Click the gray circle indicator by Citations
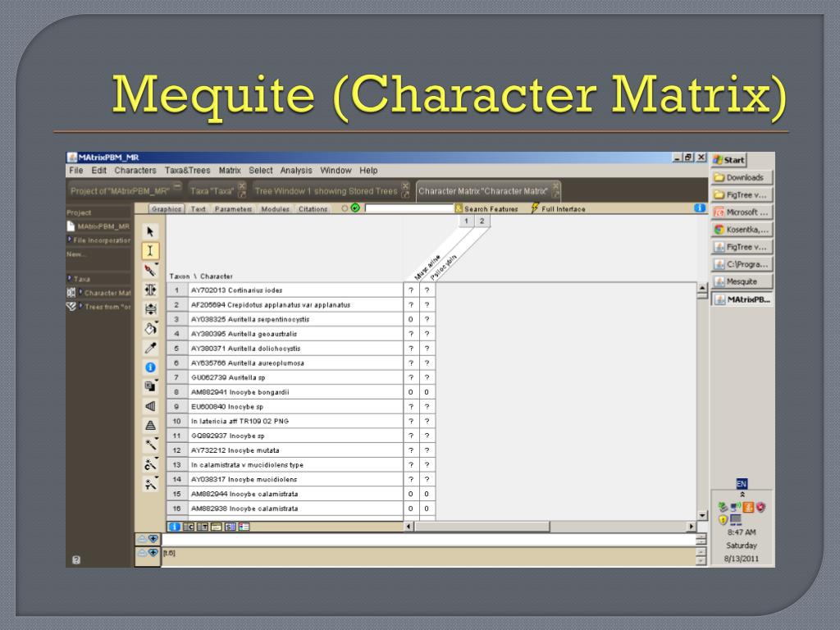Screen dimensions: 840x630 tap(345, 208)
